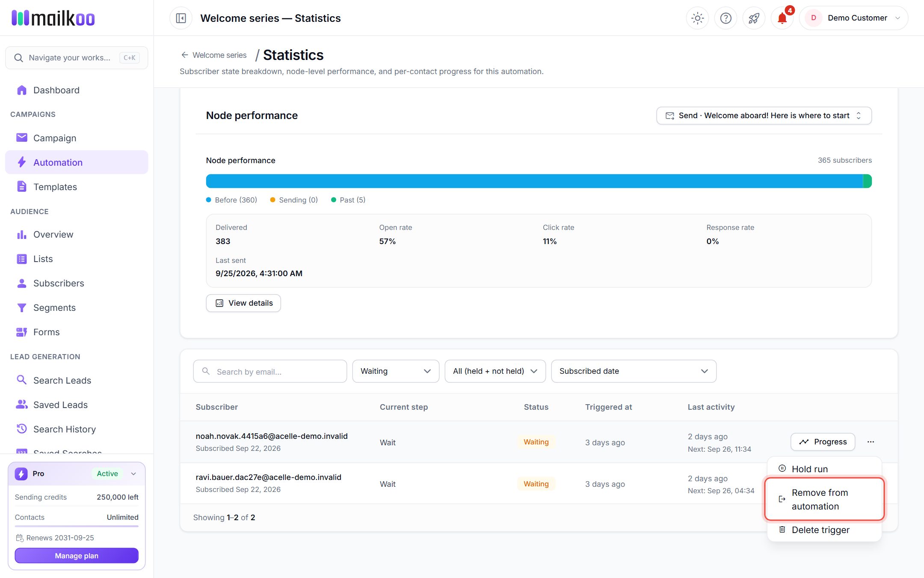Open Campaign from the sidebar
Image resolution: width=924 pixels, height=578 pixels.
(x=77, y=138)
